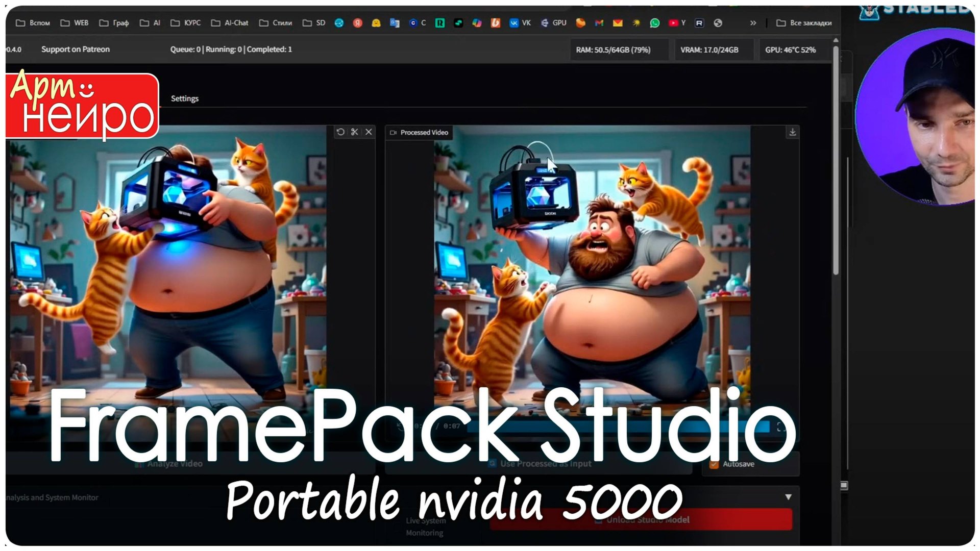Open the WhatsApp bookmark icon

[655, 23]
